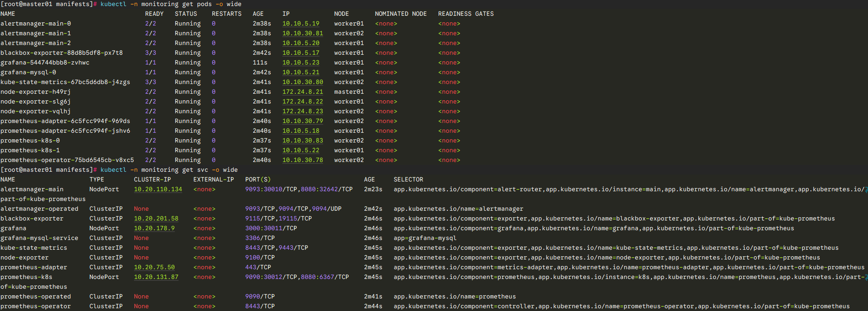Viewport: 868px width, 311px height.
Task: Click the blackbox-exporter cluster IP 10.20.201.58
Action: pyautogui.click(x=156, y=219)
